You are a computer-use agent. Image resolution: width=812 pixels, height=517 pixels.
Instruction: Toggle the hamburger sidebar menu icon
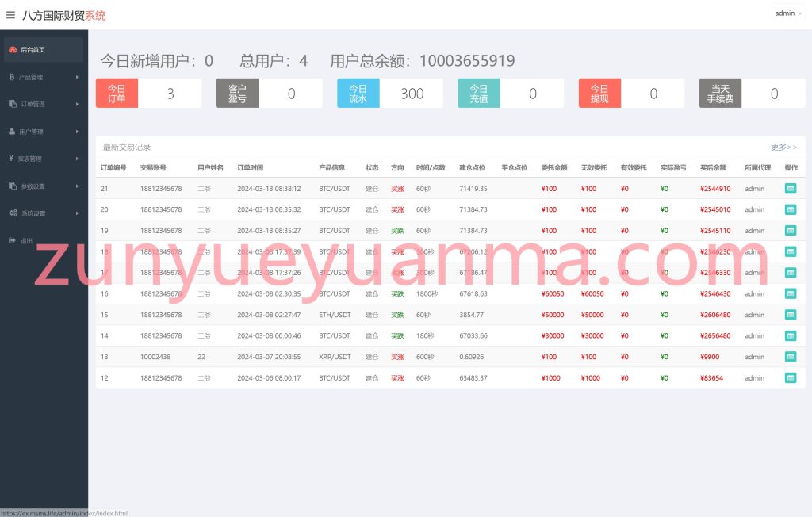10,15
